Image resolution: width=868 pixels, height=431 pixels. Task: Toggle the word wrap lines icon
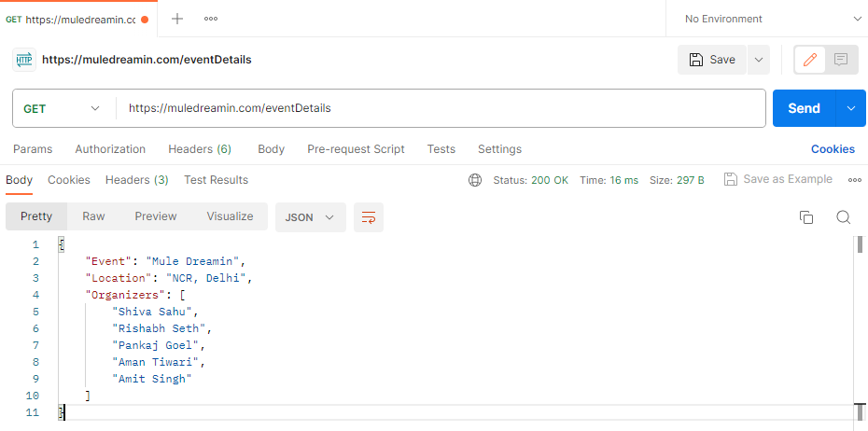369,217
